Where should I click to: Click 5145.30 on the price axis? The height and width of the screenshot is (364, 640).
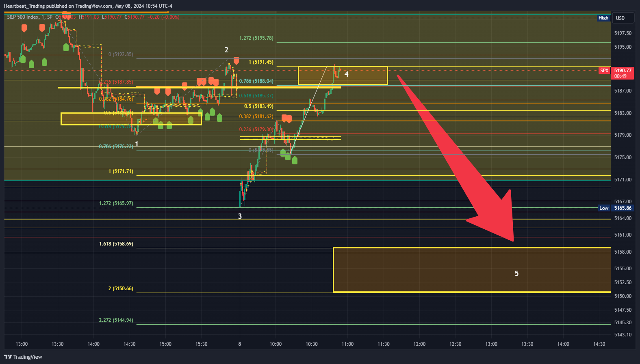(x=623, y=323)
